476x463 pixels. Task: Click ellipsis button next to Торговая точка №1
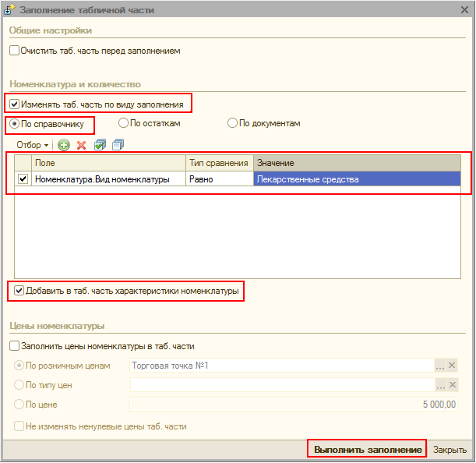pos(440,366)
